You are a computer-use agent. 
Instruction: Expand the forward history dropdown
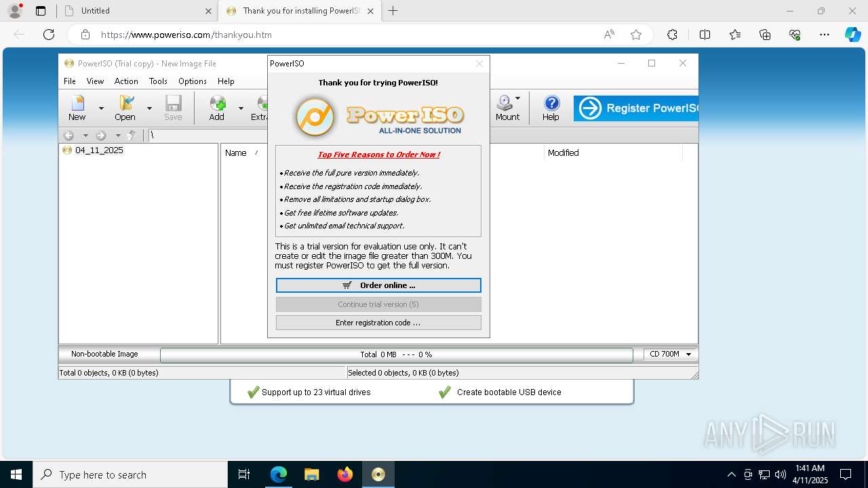pyautogui.click(x=118, y=136)
